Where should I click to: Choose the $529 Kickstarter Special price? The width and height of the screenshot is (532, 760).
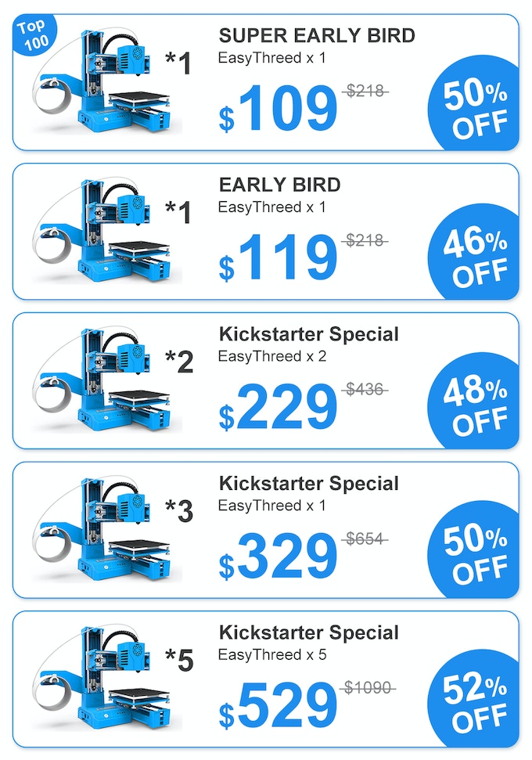click(x=279, y=707)
